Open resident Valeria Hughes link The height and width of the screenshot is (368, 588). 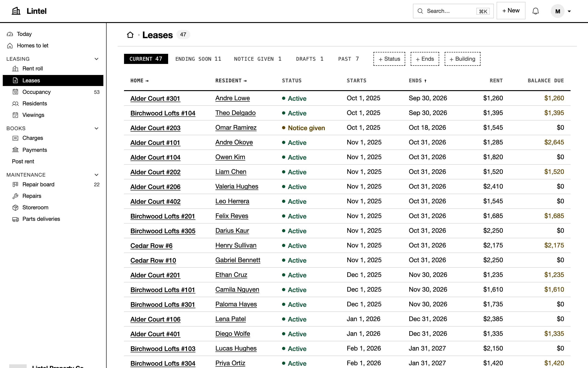237,187
